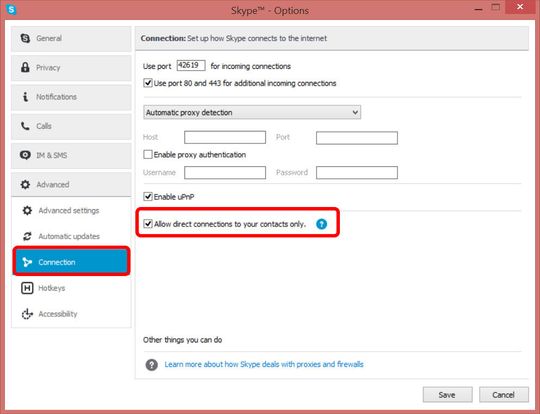Click the Automatic updates refresh icon
The width and height of the screenshot is (540, 414).
click(x=27, y=236)
